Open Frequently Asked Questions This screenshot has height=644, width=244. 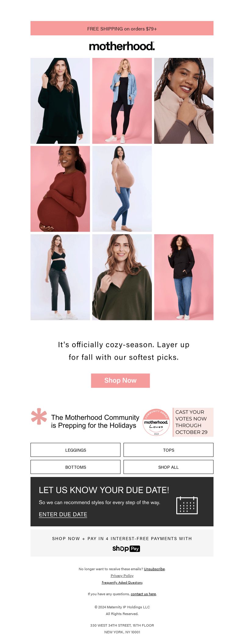122,582
